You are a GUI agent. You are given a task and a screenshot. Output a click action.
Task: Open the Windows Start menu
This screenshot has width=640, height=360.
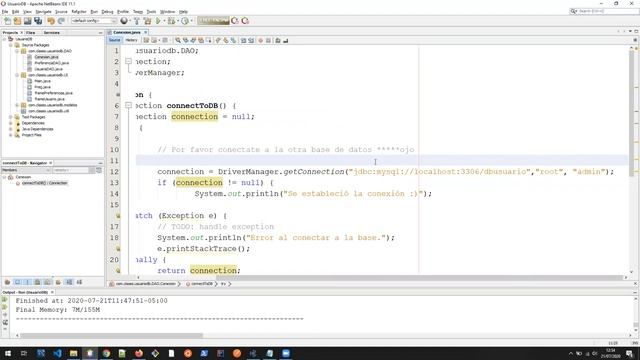(x=7, y=353)
